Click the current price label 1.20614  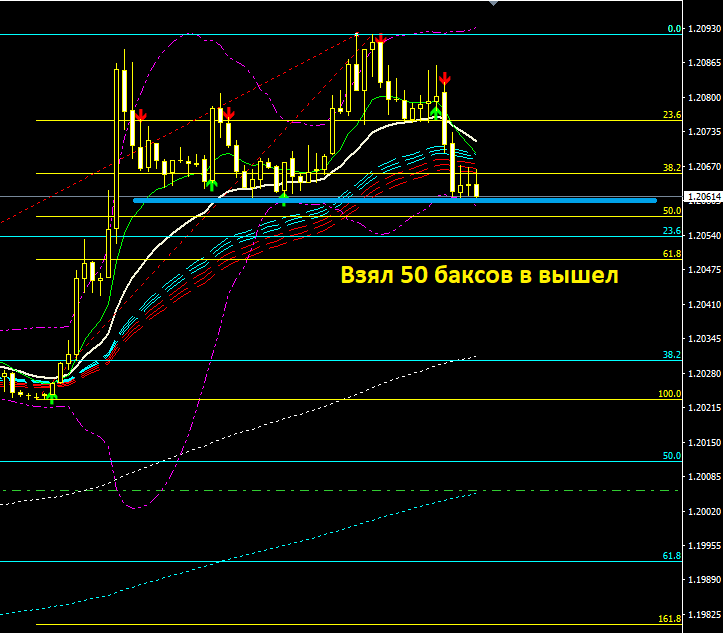coord(704,197)
